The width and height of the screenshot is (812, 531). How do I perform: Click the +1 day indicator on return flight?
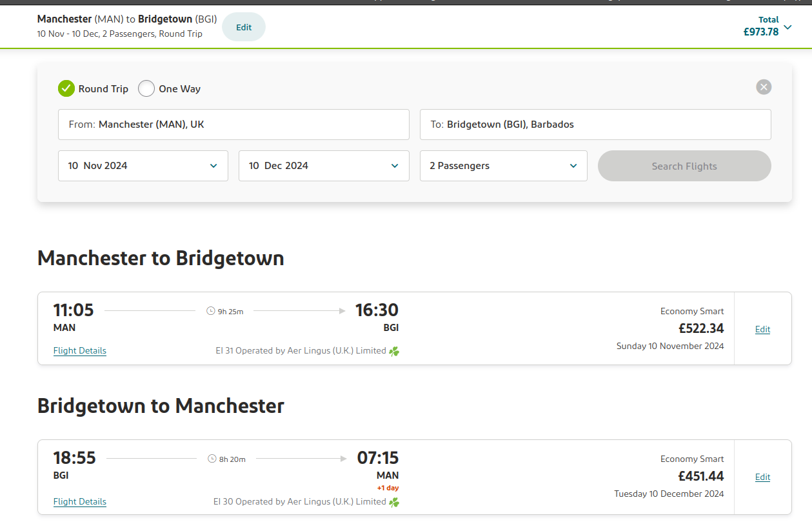[x=388, y=488]
